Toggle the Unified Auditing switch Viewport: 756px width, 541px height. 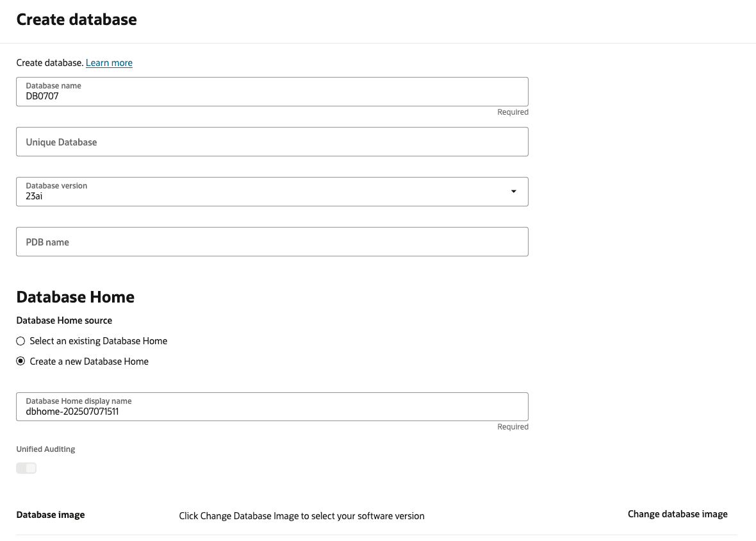click(26, 468)
